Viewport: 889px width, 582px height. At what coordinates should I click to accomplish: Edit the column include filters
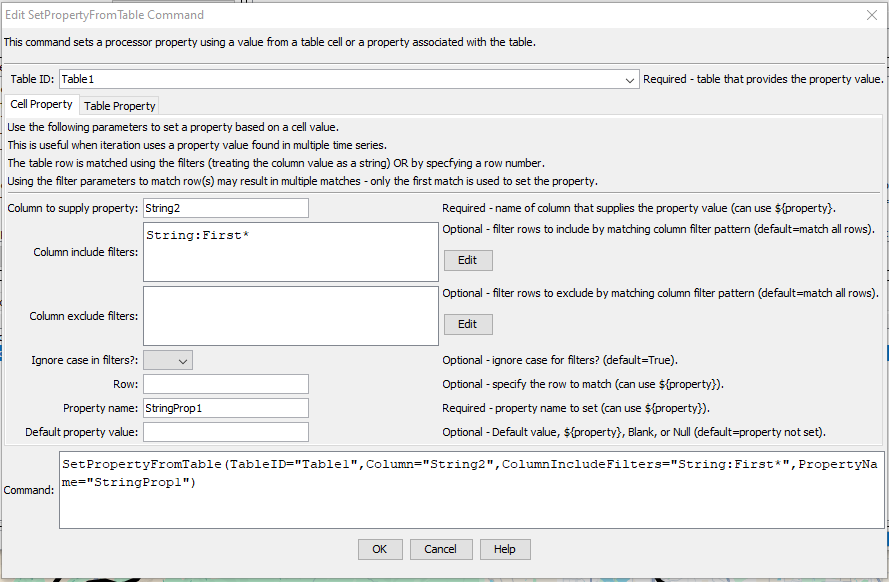tap(468, 260)
